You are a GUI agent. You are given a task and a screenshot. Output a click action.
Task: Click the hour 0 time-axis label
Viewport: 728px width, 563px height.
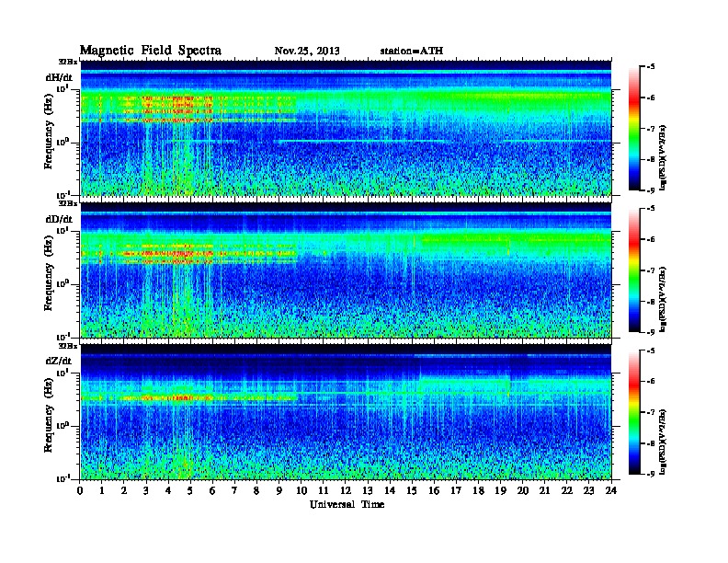[x=80, y=491]
